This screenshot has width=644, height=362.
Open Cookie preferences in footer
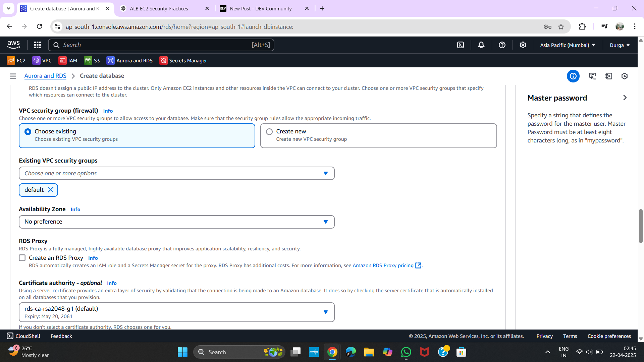[609, 336]
